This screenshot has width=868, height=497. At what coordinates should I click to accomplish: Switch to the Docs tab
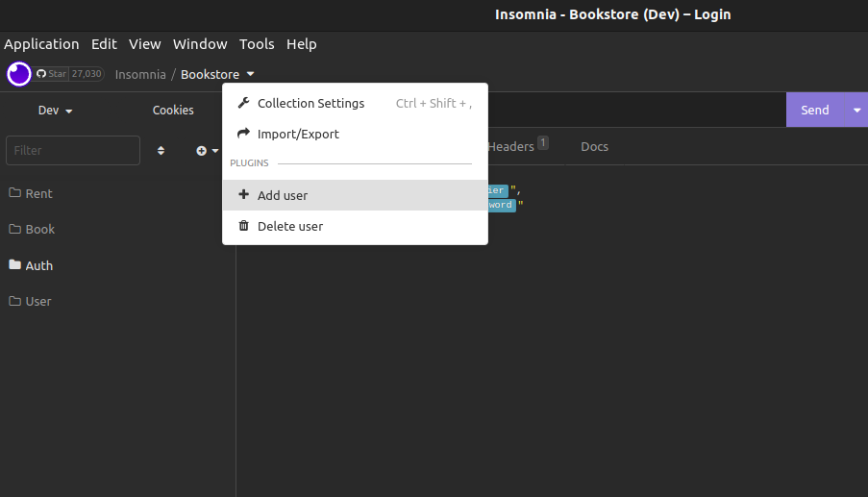[x=595, y=147]
